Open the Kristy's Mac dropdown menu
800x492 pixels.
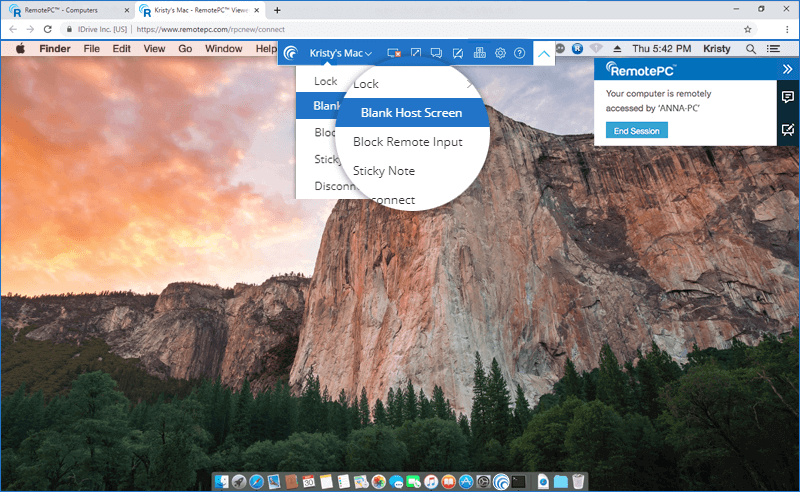pos(340,53)
